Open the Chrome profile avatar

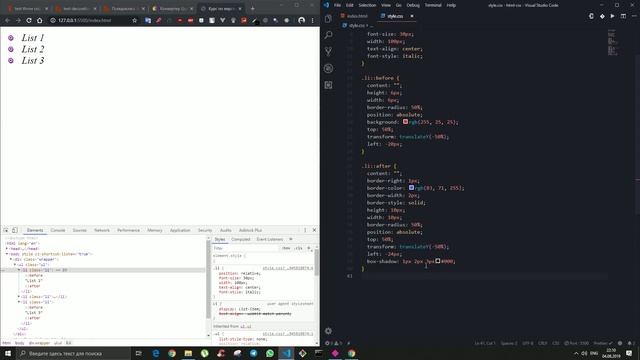click(x=302, y=20)
